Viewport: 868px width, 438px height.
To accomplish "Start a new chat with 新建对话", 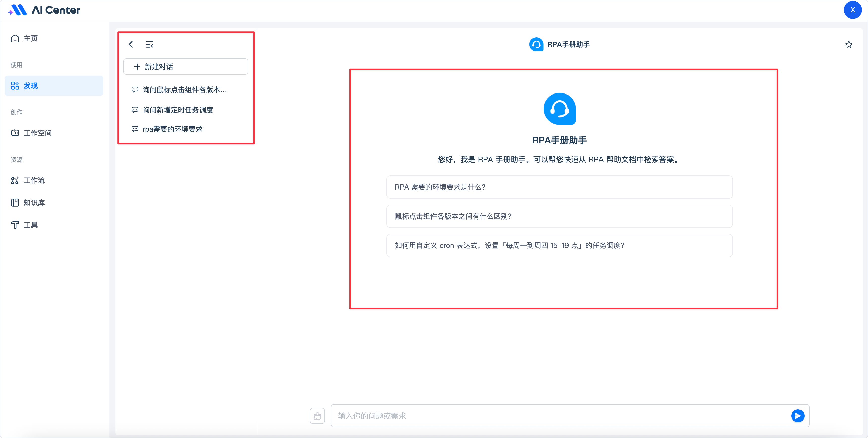I will pos(186,67).
